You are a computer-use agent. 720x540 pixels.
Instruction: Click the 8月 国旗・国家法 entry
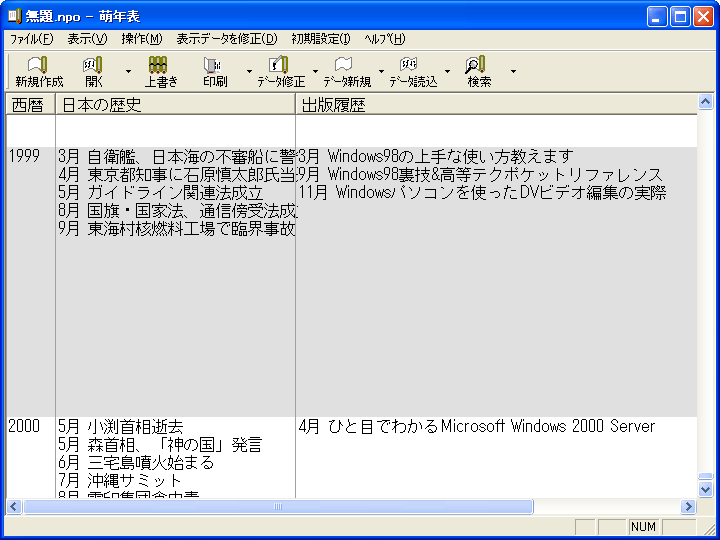177,211
